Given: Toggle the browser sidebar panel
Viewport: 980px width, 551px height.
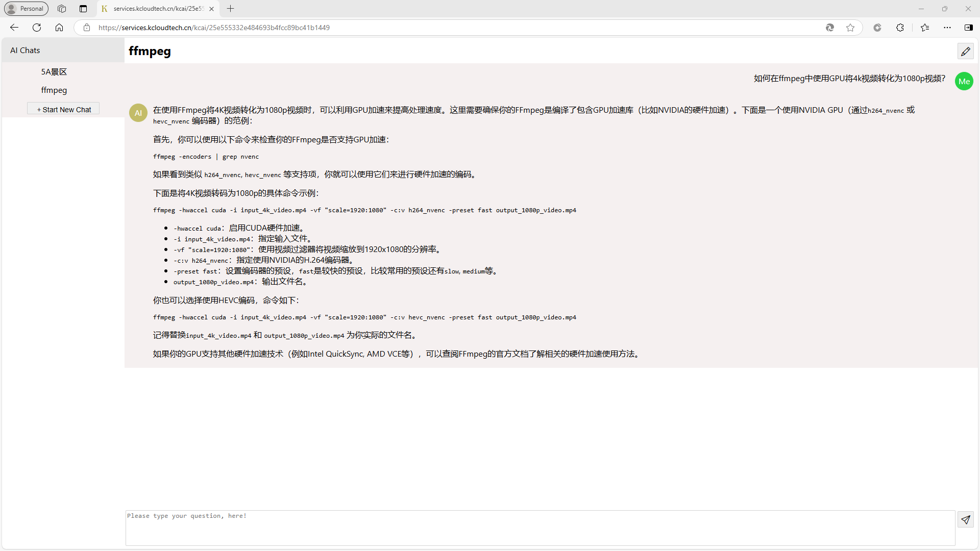Looking at the screenshot, I should 968,28.
